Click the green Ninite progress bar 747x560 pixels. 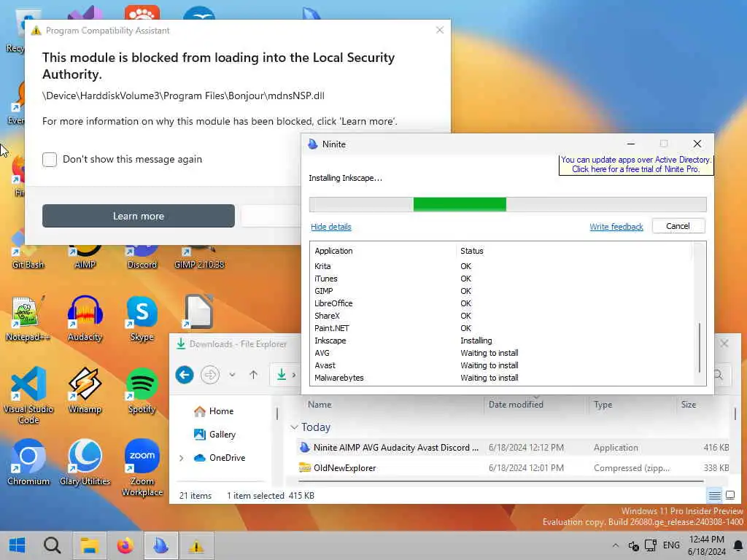coord(460,204)
